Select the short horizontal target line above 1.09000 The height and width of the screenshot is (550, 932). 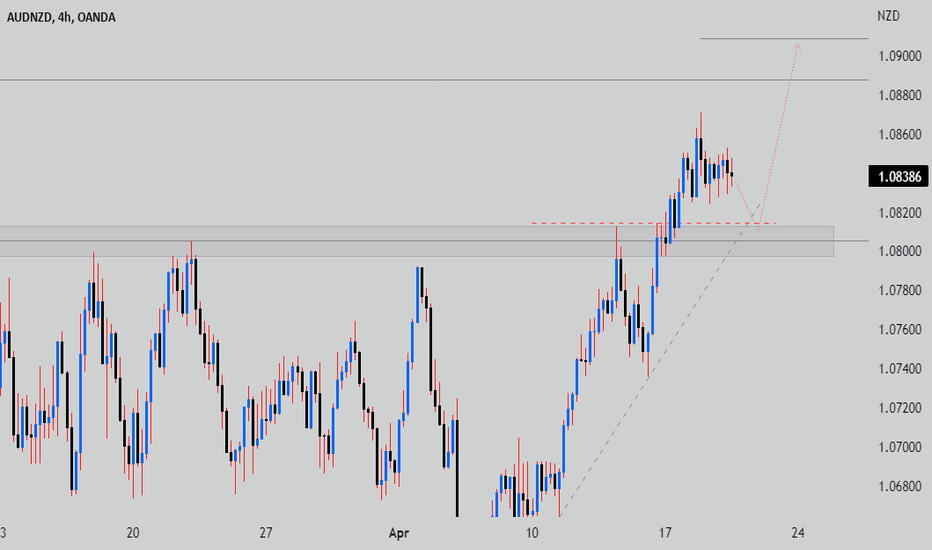[784, 39]
